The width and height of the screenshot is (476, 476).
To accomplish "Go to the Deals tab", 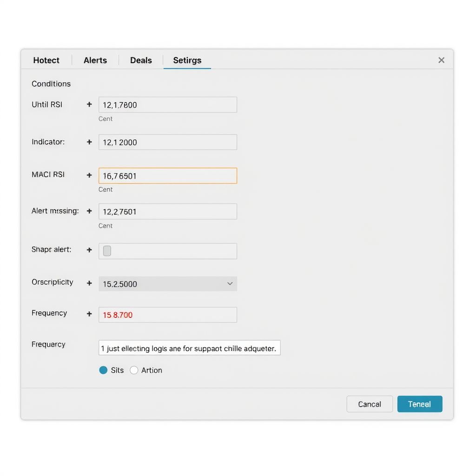I will [x=141, y=60].
